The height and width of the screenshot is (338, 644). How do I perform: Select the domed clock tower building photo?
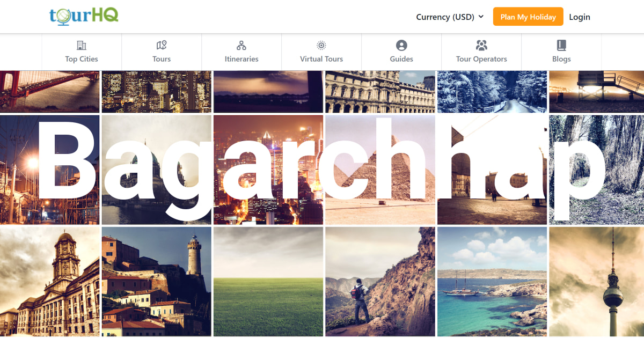tap(49, 282)
